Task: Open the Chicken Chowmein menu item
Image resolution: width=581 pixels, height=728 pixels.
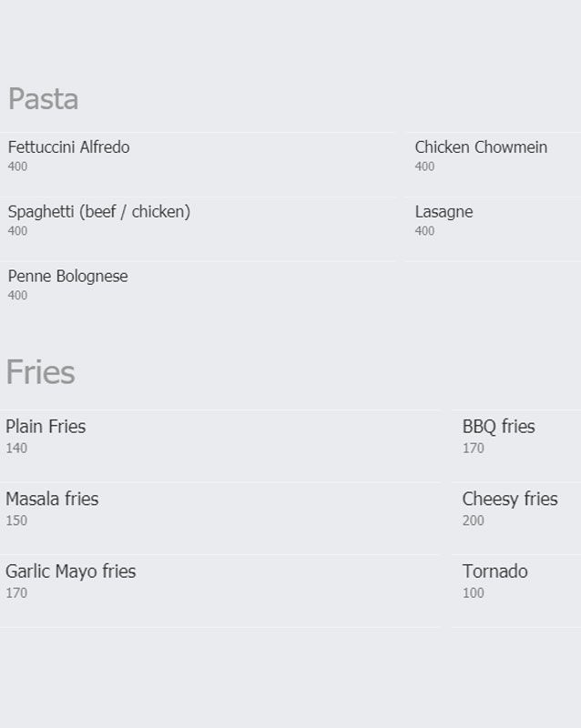Action: pos(481,147)
